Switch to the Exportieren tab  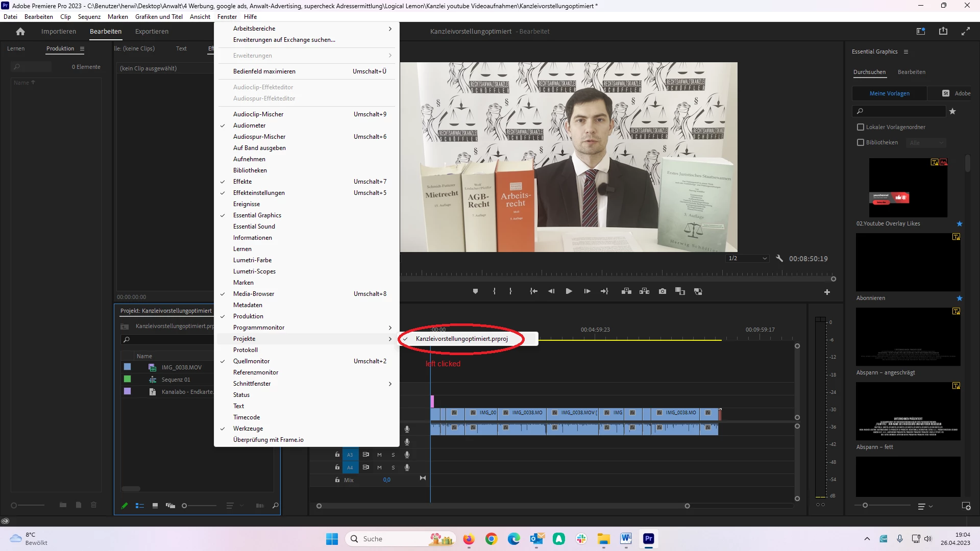tap(152, 32)
